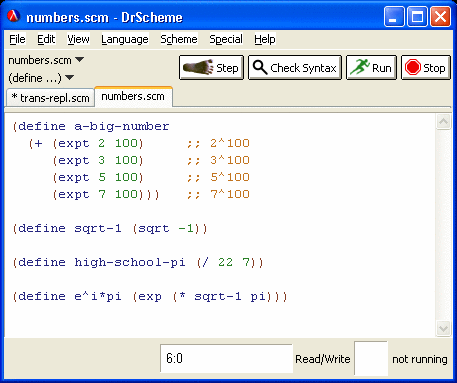Click the empty box beside Read/Write
Screen dimensions: 457x383
click(371, 358)
